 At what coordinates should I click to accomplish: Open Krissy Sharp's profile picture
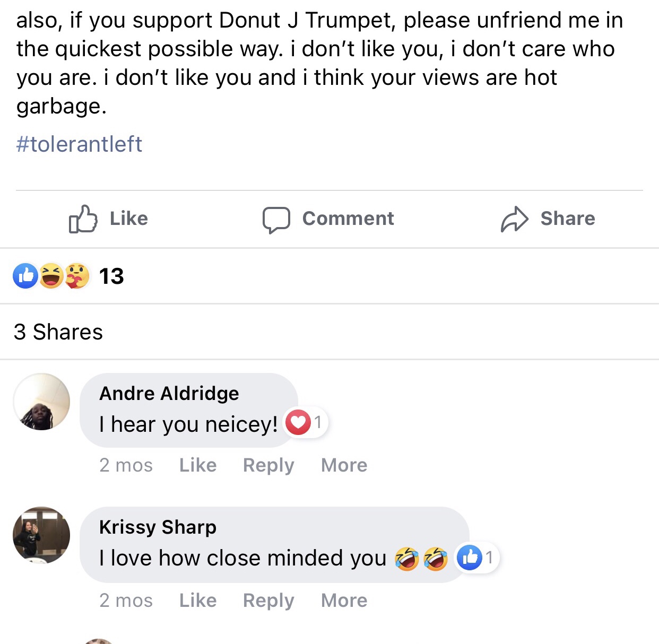pos(41,535)
